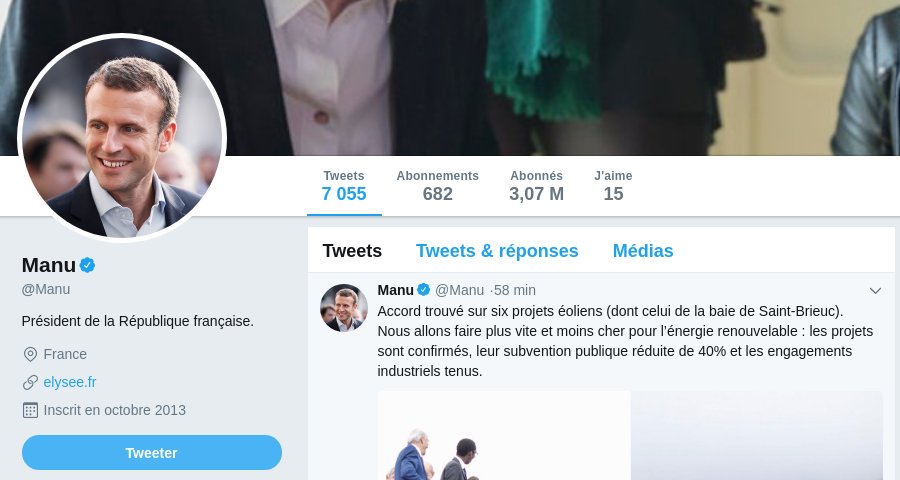Switch to the Médias tab

pos(643,251)
